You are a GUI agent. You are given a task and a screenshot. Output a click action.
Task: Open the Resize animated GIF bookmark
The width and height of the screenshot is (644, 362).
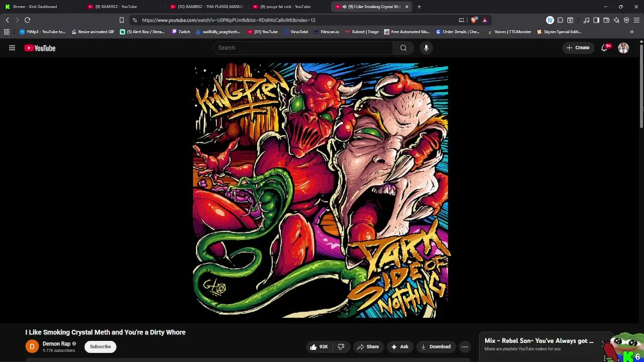coord(93,32)
